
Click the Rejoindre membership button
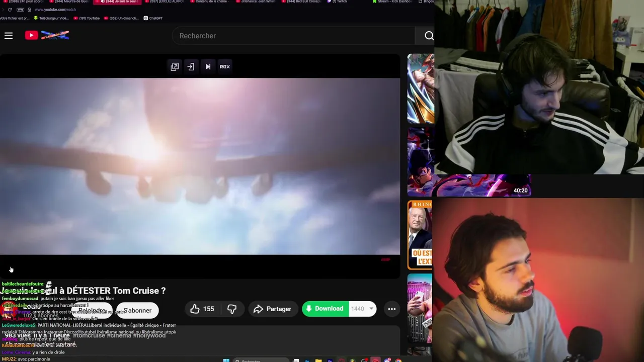[93, 310]
